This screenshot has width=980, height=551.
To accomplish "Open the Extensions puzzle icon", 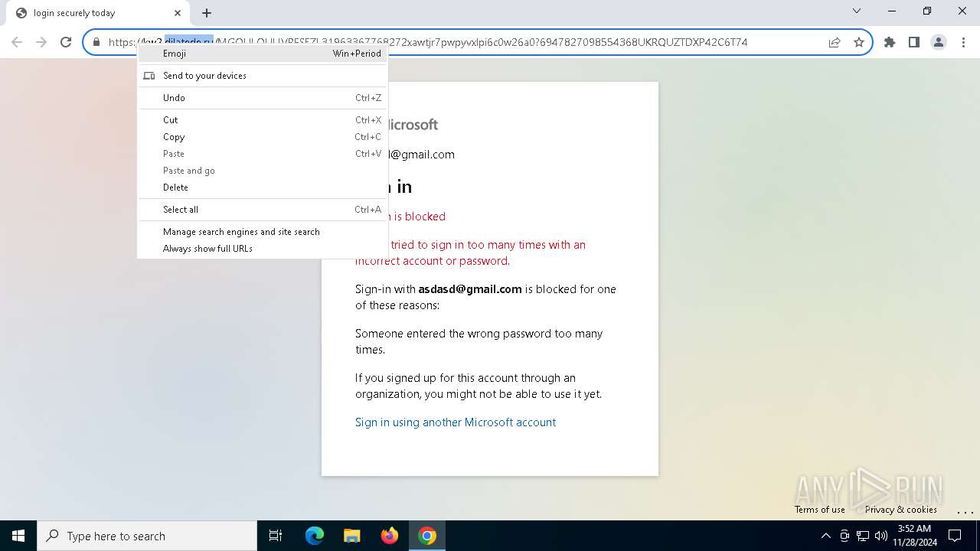I will (890, 42).
